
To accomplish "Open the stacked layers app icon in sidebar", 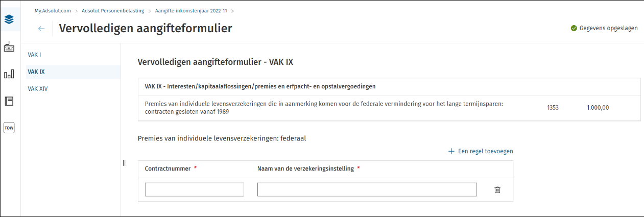I will 9,19.
